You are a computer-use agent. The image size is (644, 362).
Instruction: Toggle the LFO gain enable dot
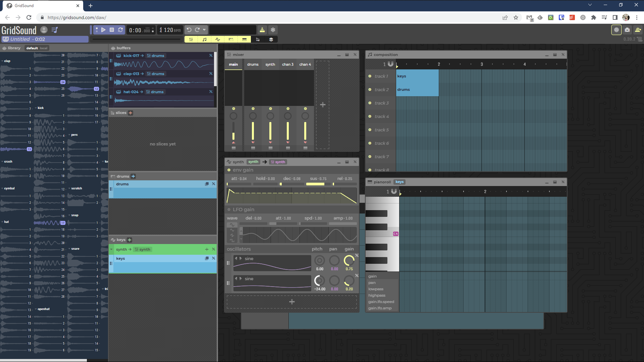[x=229, y=209]
